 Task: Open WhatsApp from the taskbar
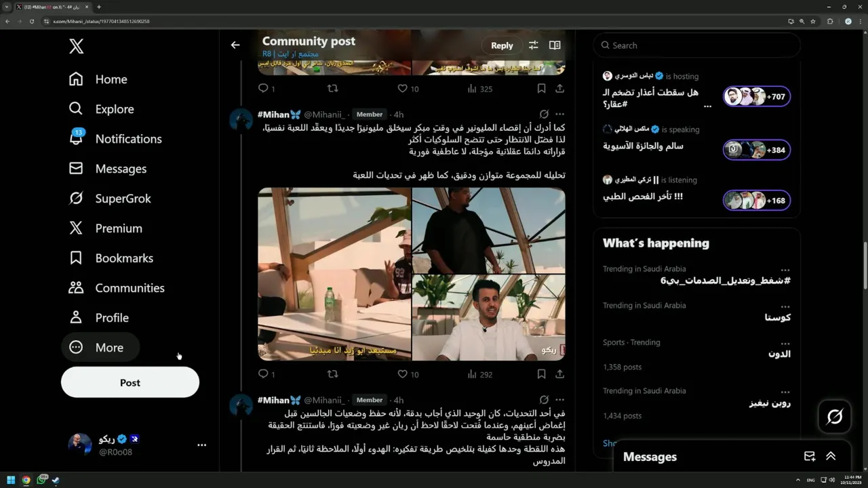pos(41,481)
